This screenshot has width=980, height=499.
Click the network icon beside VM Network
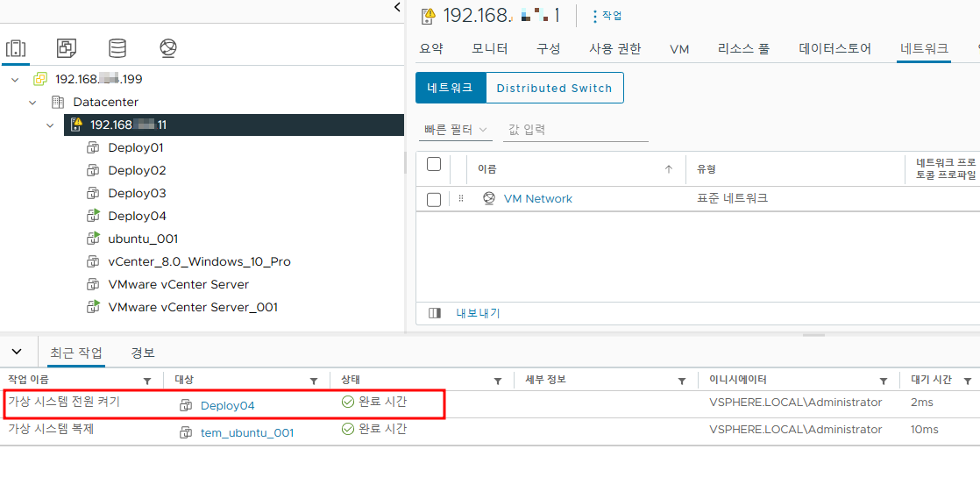pyautogui.click(x=489, y=199)
